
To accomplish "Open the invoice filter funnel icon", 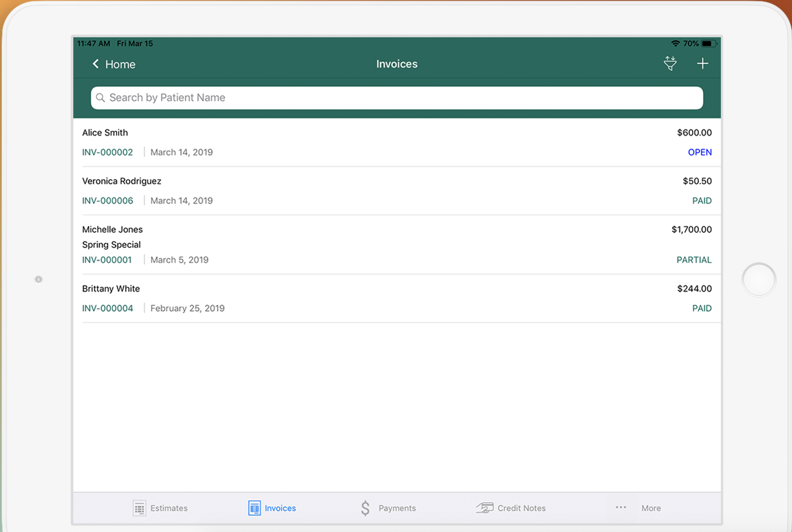I will click(670, 64).
